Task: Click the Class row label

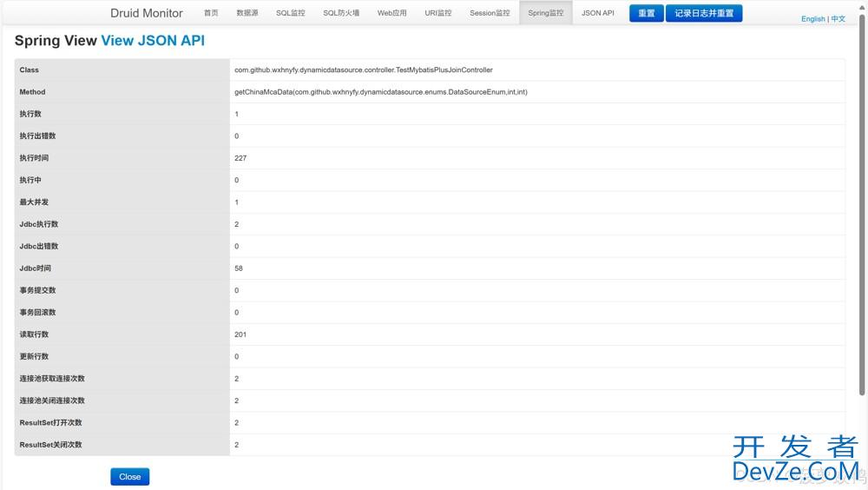Action: pos(30,70)
